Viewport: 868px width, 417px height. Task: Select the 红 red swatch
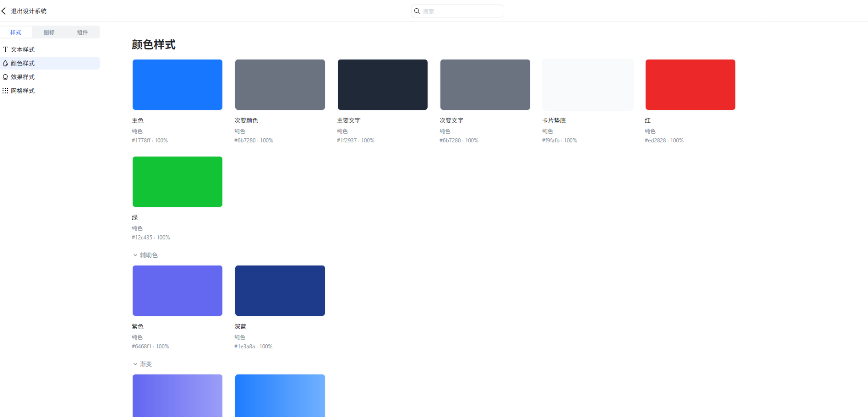coord(690,85)
